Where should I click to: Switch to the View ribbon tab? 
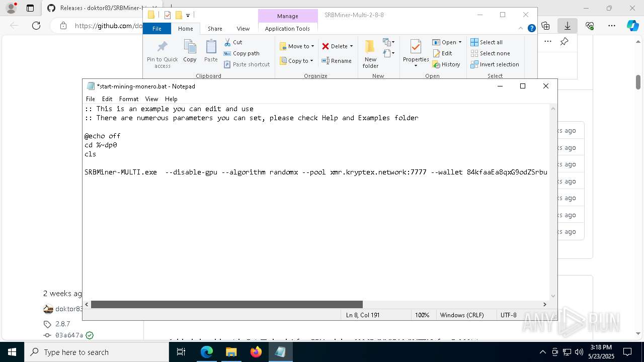pos(243,29)
